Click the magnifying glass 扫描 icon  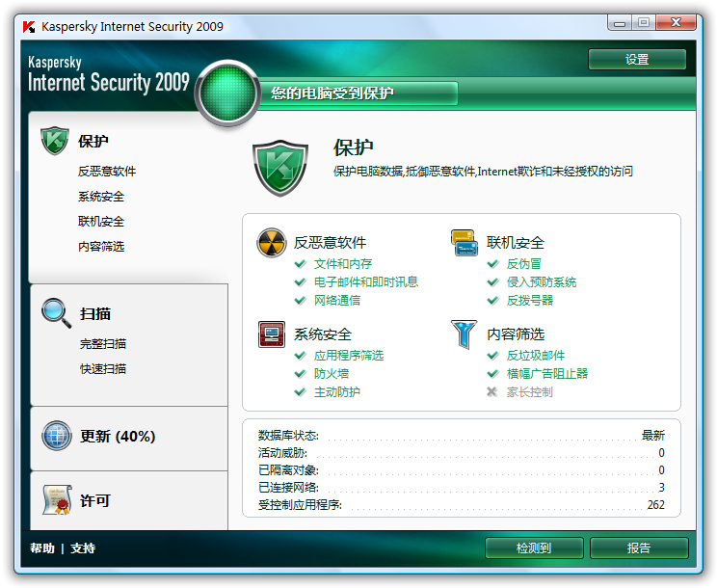[56, 313]
